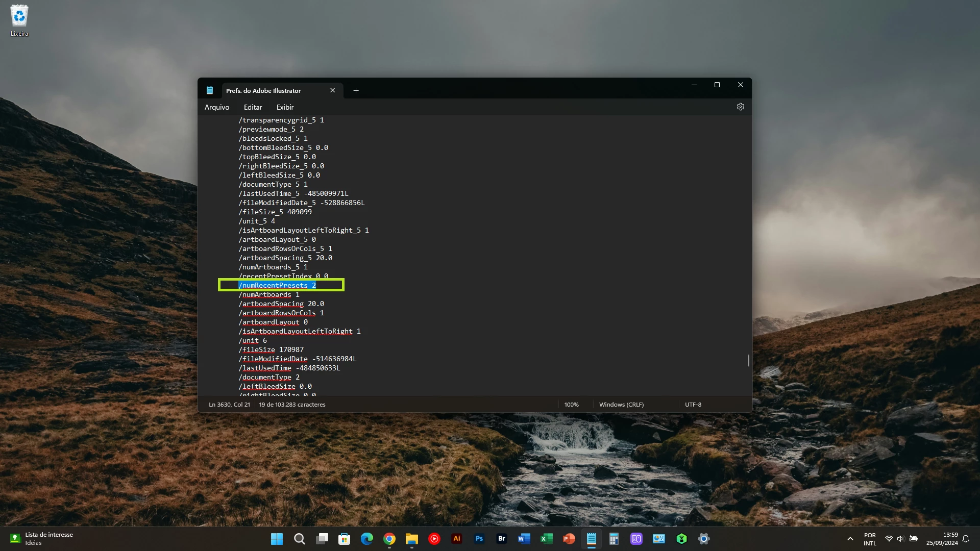
Task: Open Windows Start menu
Action: [x=277, y=539]
